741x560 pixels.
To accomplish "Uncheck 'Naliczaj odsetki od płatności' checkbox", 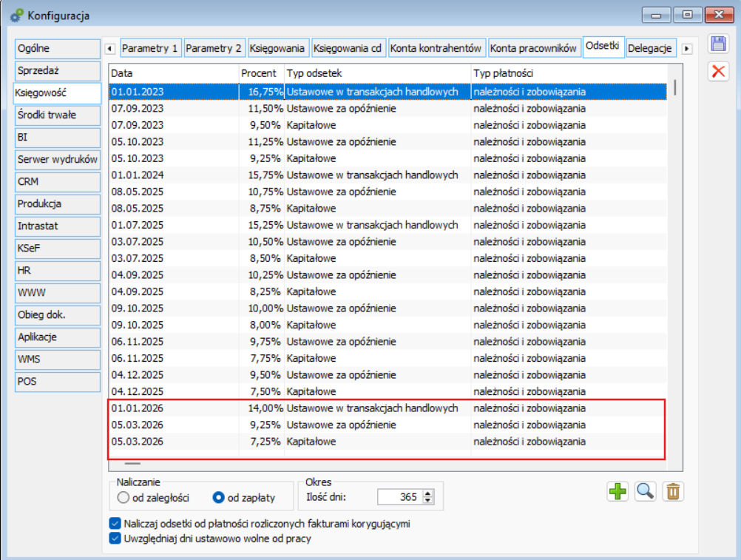I will (115, 524).
